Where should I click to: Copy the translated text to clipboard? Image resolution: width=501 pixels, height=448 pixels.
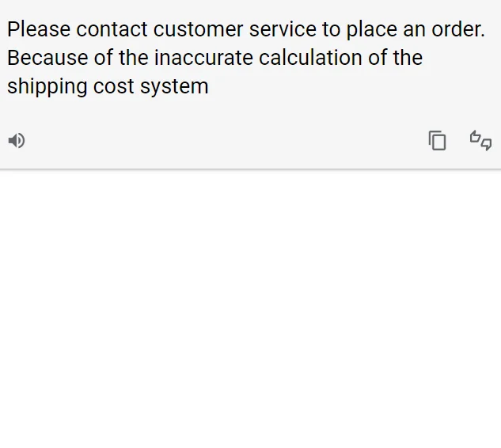coord(438,141)
